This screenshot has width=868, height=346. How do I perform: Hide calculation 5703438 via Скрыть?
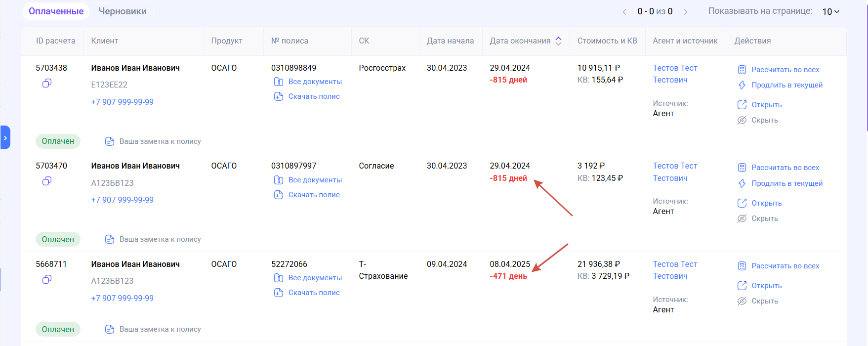pos(764,120)
